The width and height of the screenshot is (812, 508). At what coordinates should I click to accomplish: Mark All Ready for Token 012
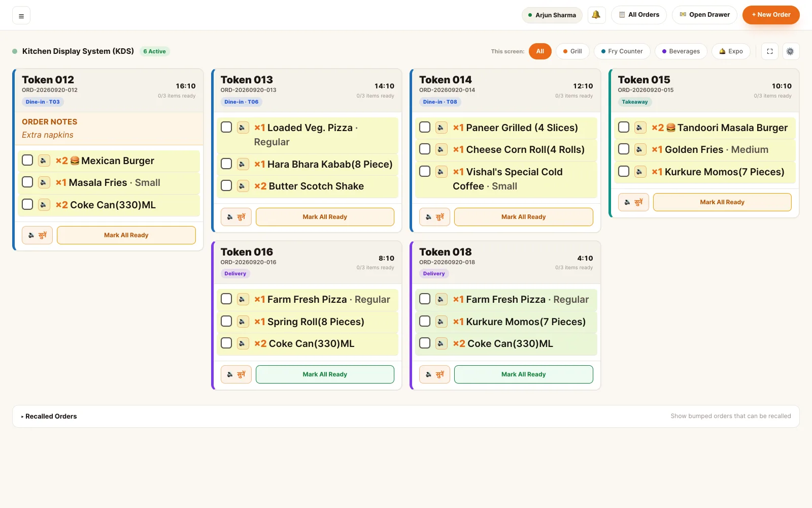coord(126,235)
